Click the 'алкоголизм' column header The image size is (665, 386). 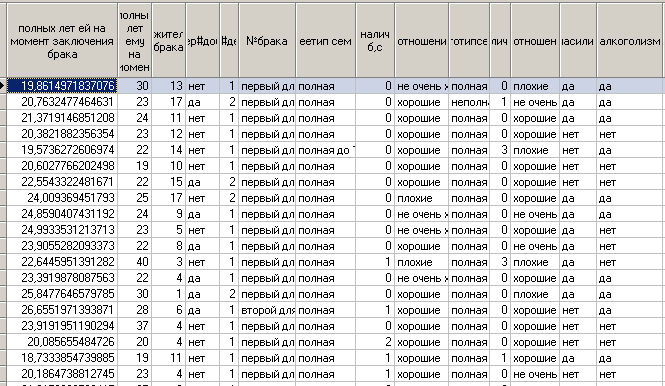[630, 41]
